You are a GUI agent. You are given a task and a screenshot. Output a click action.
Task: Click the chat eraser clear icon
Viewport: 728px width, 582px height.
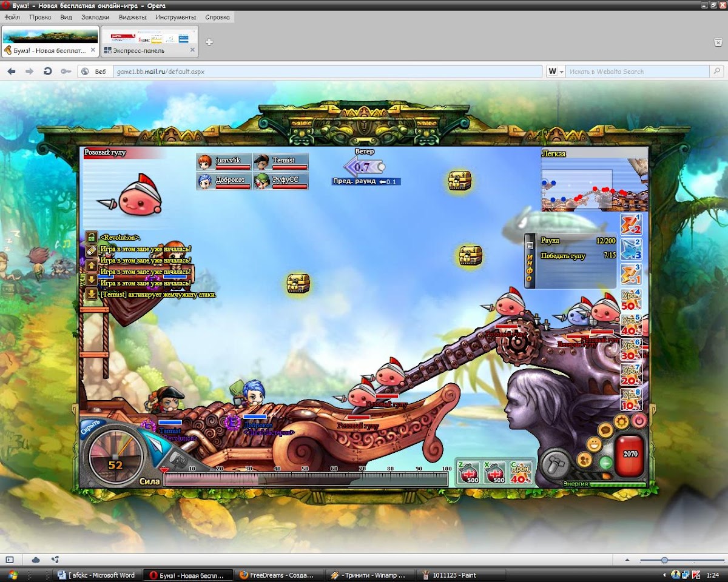tap(91, 251)
